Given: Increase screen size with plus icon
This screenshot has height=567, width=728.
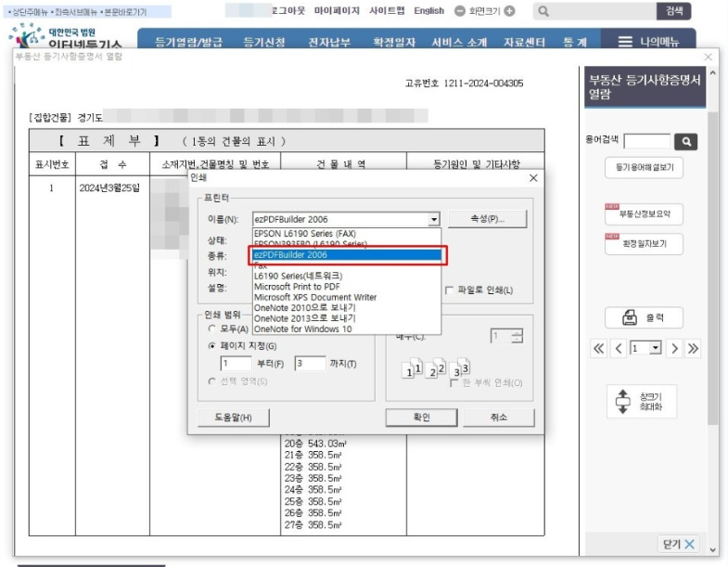Looking at the screenshot, I should (x=509, y=11).
